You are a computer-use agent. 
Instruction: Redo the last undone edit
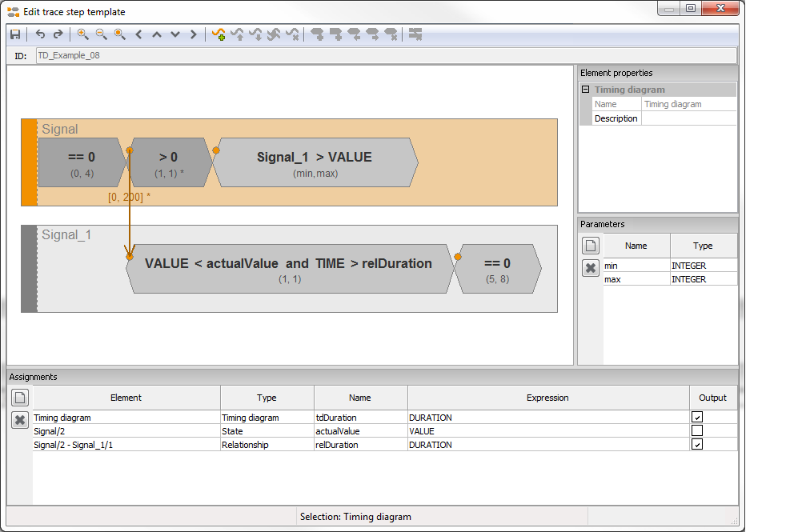[58, 34]
